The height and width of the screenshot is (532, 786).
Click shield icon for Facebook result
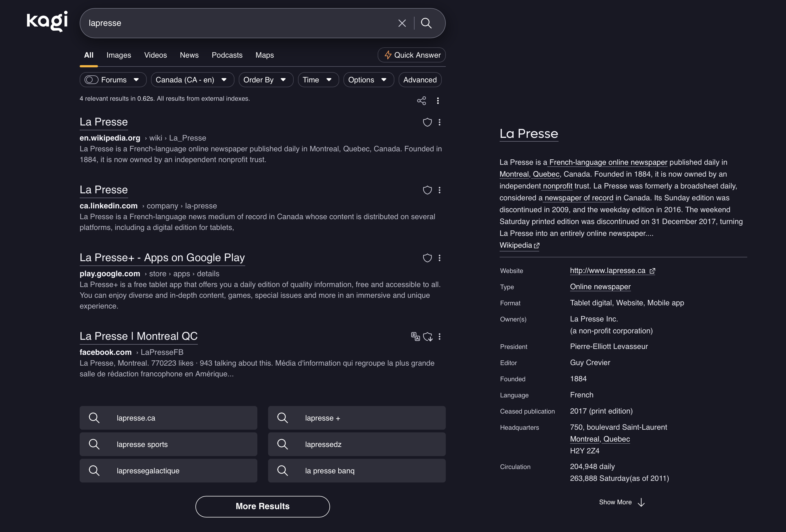coord(428,337)
